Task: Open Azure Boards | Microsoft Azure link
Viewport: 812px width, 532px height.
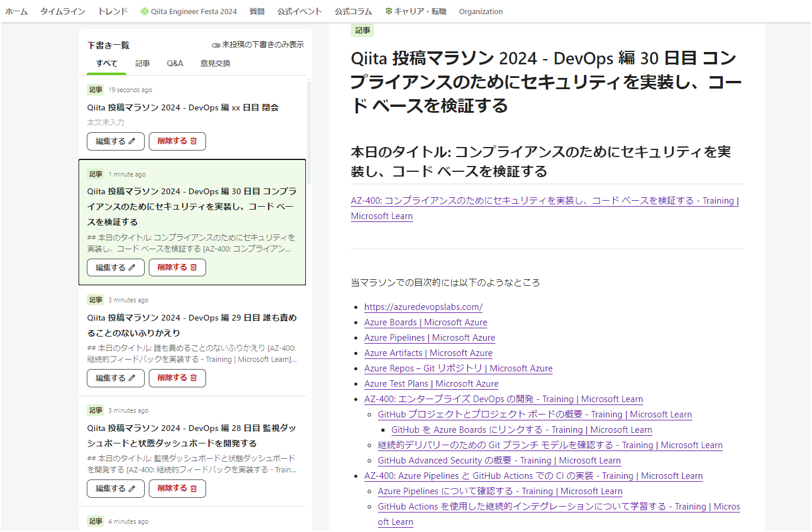Action: click(426, 322)
